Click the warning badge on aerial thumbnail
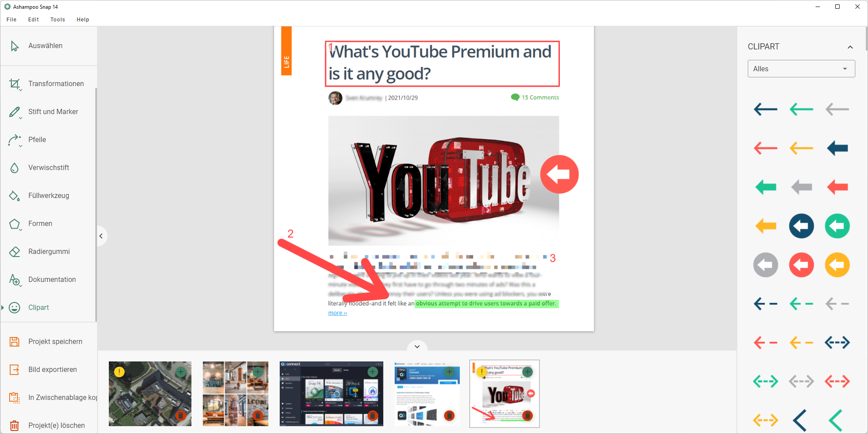Viewport: 868px width, 434px height. point(119,372)
